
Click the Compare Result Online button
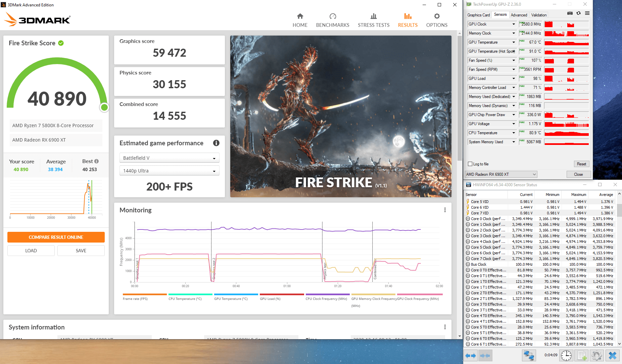(56, 237)
